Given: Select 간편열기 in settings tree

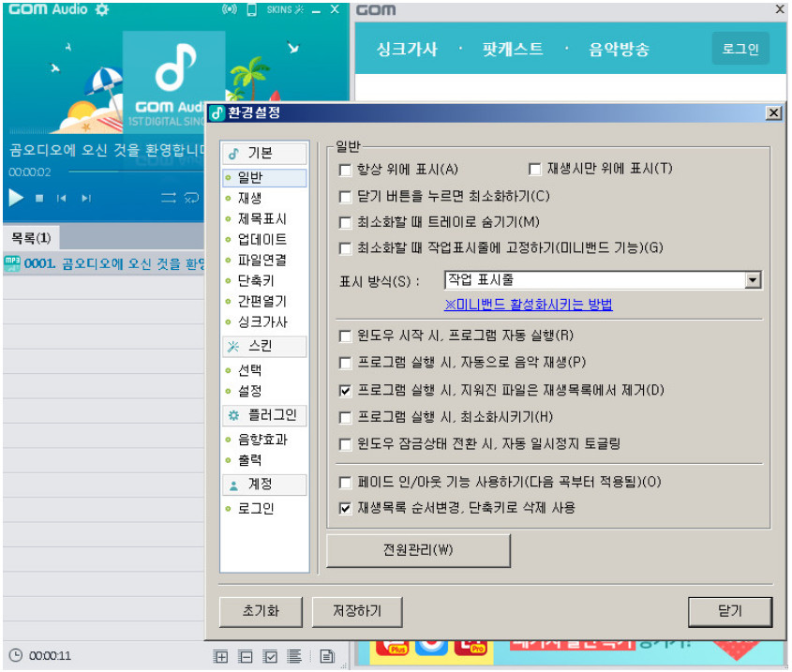Looking at the screenshot, I should [264, 302].
